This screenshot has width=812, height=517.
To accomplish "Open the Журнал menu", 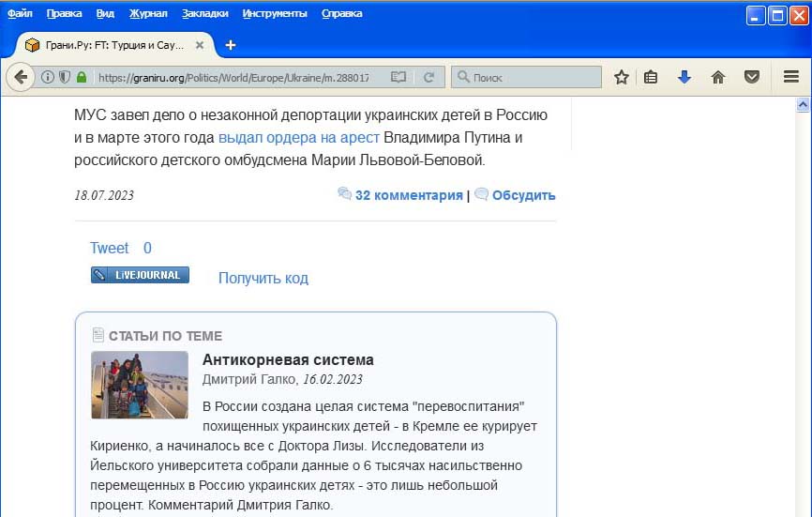I will [x=148, y=13].
